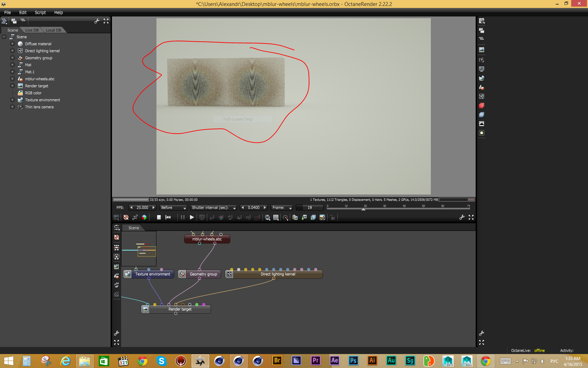The width and height of the screenshot is (588, 368).
Task: Toggle the checkerboard alpha background icon
Action: pyautogui.click(x=322, y=217)
